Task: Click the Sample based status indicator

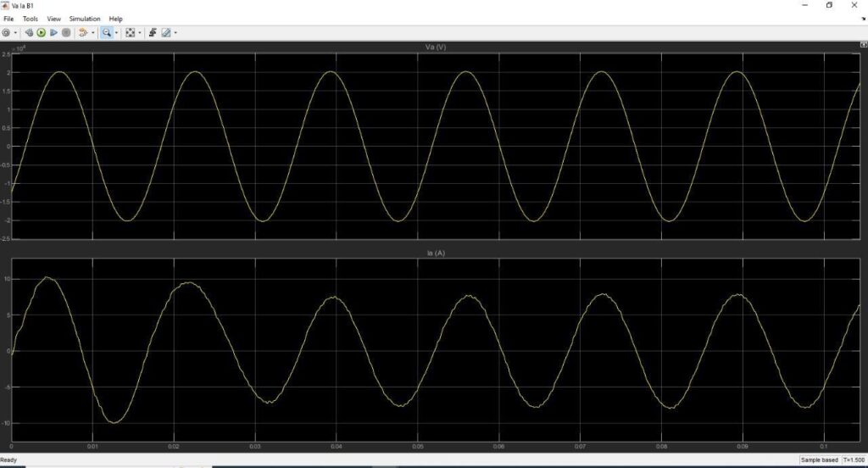Action: (x=820, y=460)
